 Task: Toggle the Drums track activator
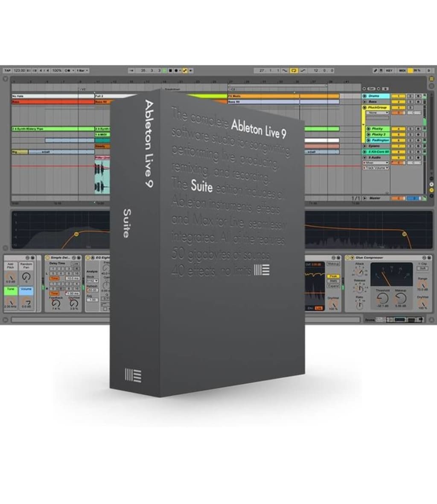pyautogui.click(x=398, y=96)
